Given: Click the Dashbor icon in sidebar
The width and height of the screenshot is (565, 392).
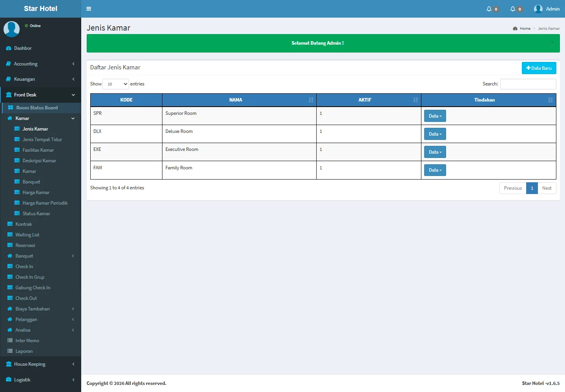Looking at the screenshot, I should [9, 48].
